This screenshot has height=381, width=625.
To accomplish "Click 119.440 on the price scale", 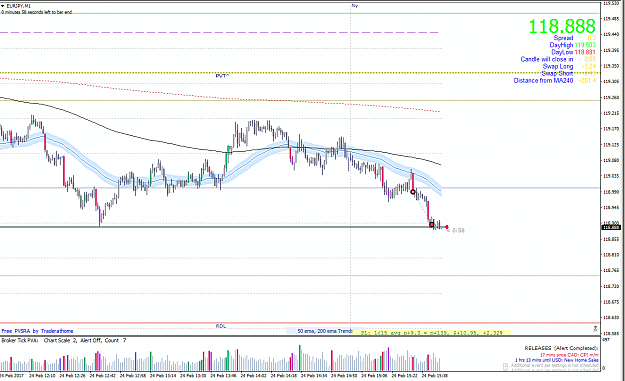I will pos(611,34).
